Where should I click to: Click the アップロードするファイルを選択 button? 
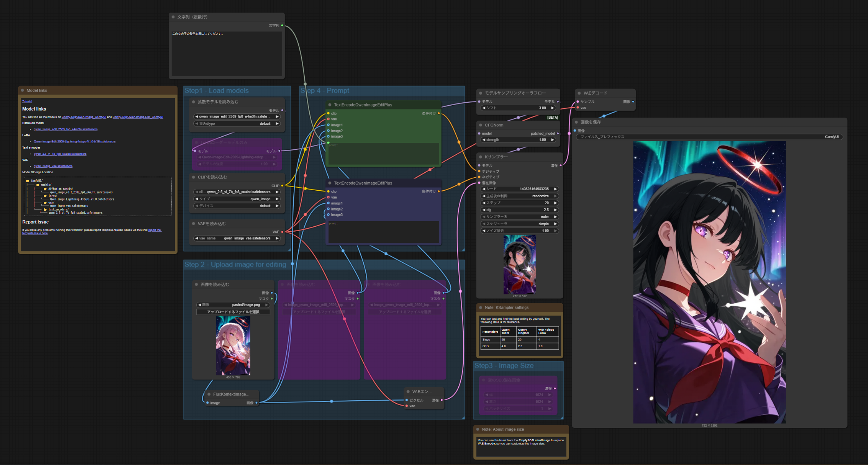233,312
